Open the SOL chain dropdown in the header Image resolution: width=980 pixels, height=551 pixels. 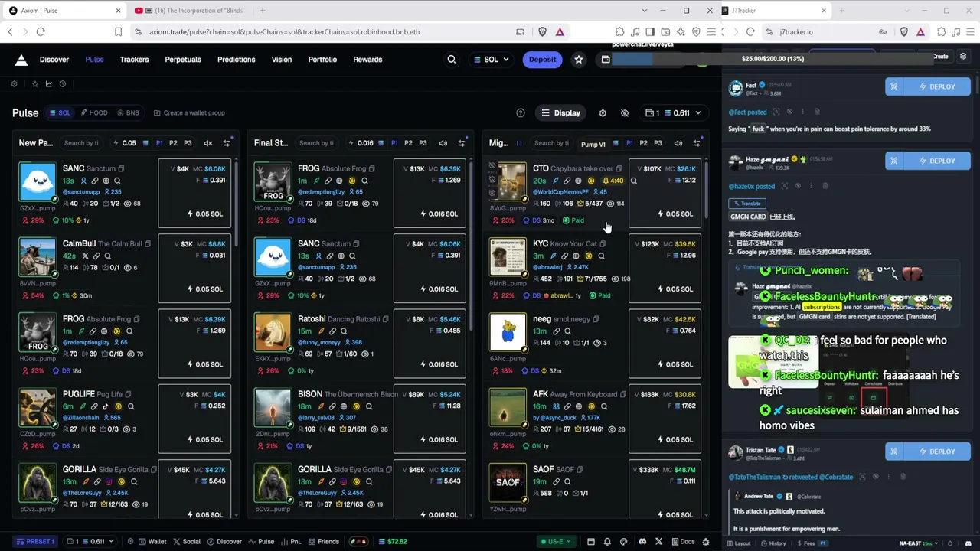pos(491,60)
